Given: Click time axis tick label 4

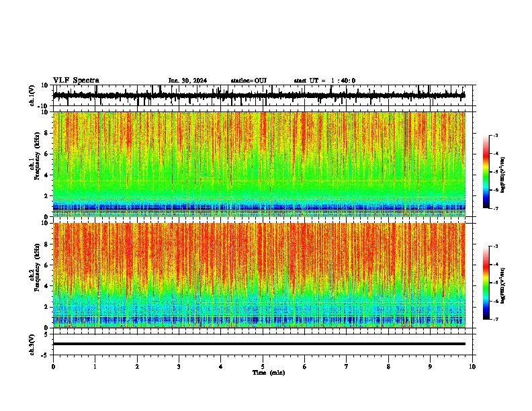Looking at the screenshot, I should pyautogui.click(x=221, y=367).
